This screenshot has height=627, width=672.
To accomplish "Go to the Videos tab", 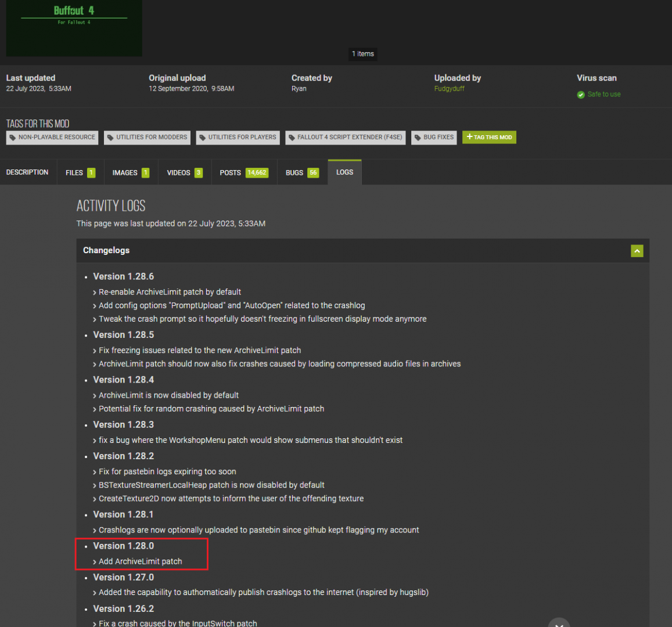I will (184, 173).
